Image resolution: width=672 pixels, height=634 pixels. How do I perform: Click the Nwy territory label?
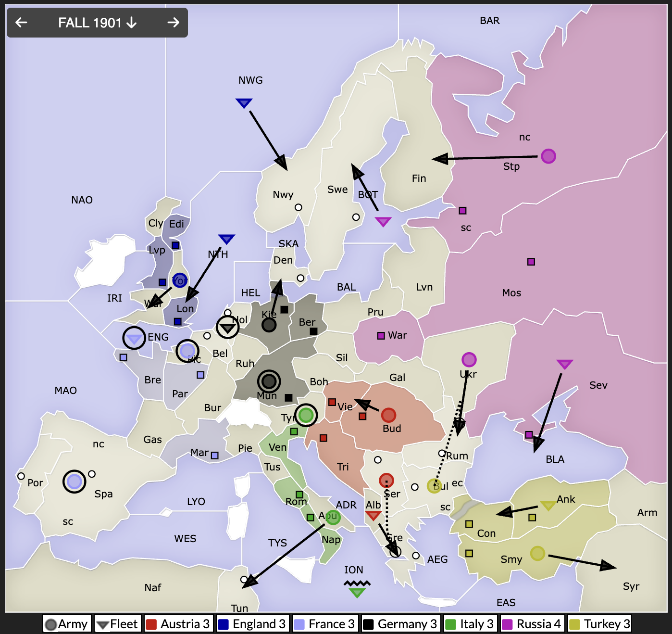283,195
